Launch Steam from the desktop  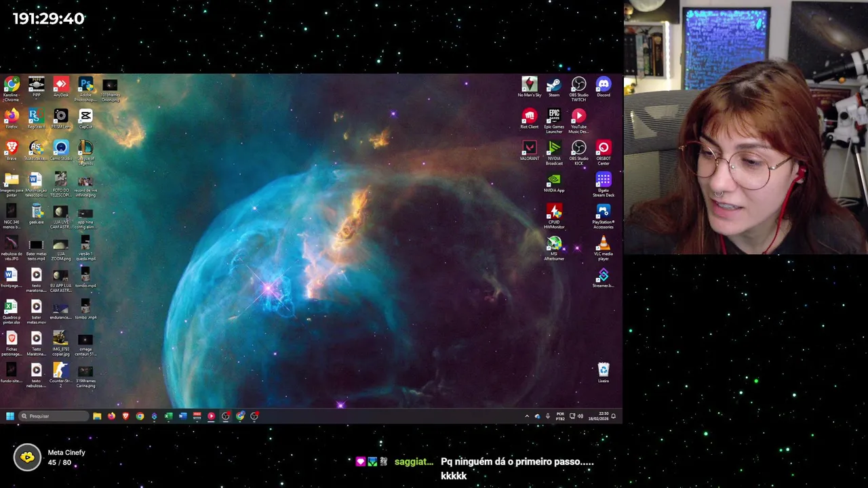554,87
